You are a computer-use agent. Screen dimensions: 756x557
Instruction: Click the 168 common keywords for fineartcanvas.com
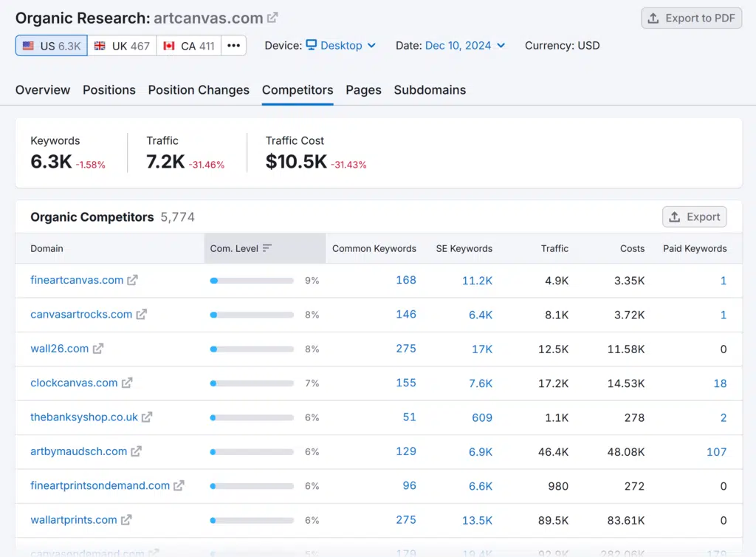tap(405, 281)
